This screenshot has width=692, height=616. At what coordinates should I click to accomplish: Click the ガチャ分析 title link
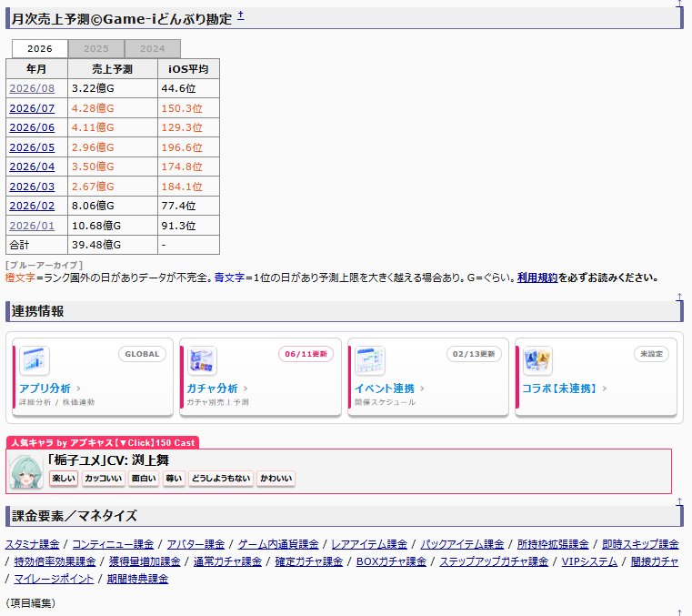coord(212,389)
